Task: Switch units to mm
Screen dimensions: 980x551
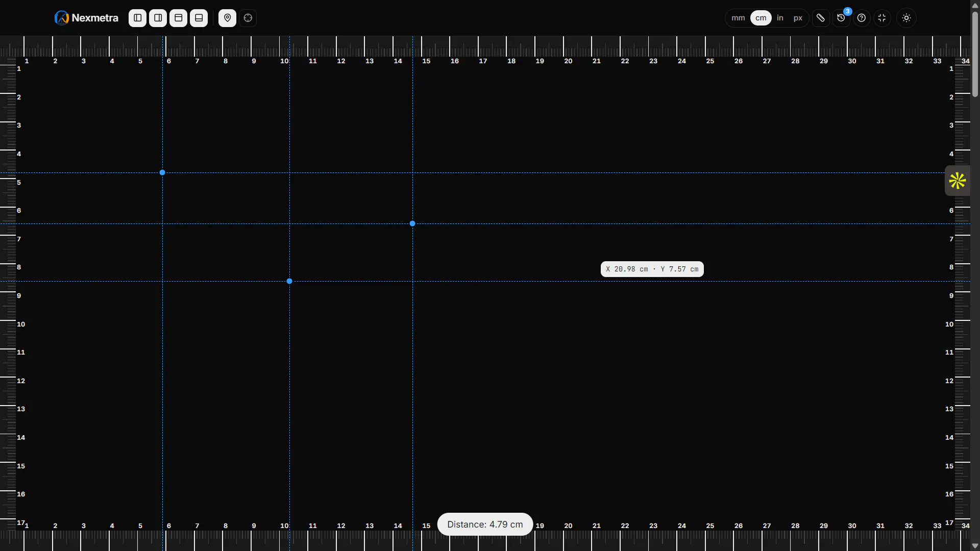Action: click(x=738, y=18)
